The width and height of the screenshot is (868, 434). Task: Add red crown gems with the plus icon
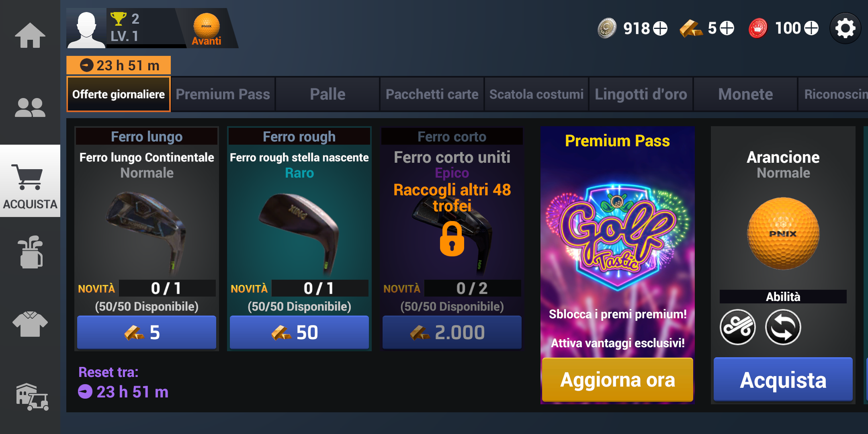pos(811,28)
